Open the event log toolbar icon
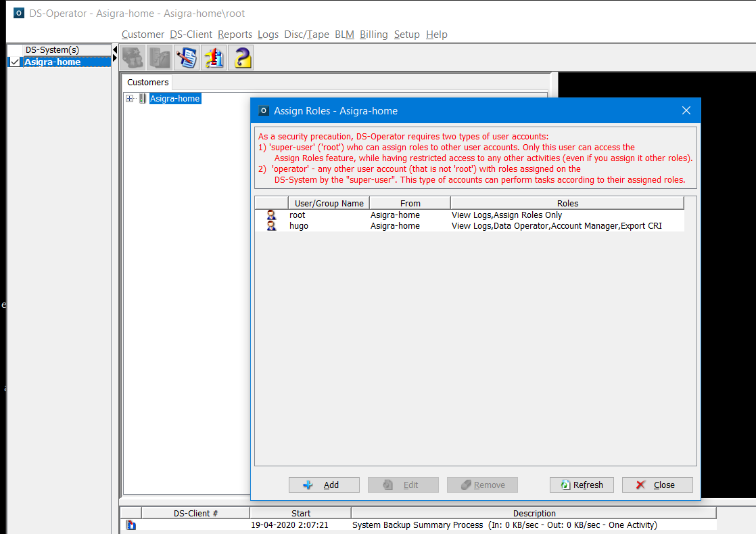The width and height of the screenshot is (756, 534). pyautogui.click(x=187, y=58)
